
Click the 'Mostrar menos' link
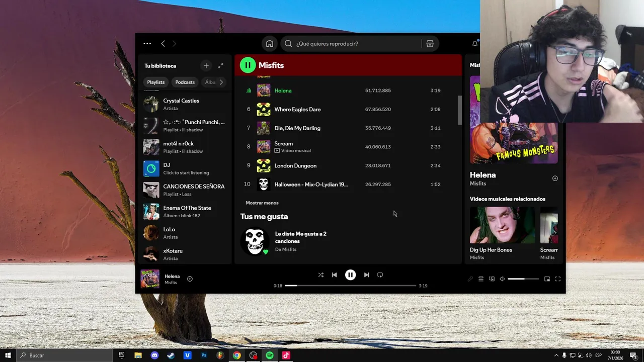(262, 203)
